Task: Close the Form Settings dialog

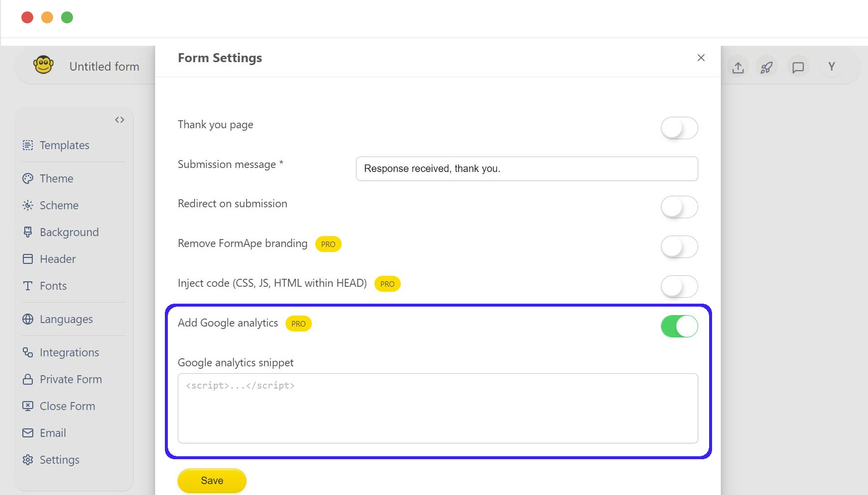Action: pos(701,58)
